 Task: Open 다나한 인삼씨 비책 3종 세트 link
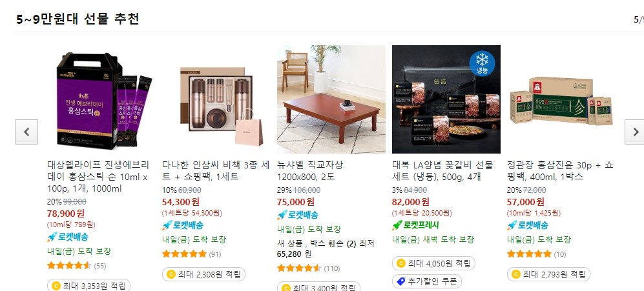[x=216, y=171]
